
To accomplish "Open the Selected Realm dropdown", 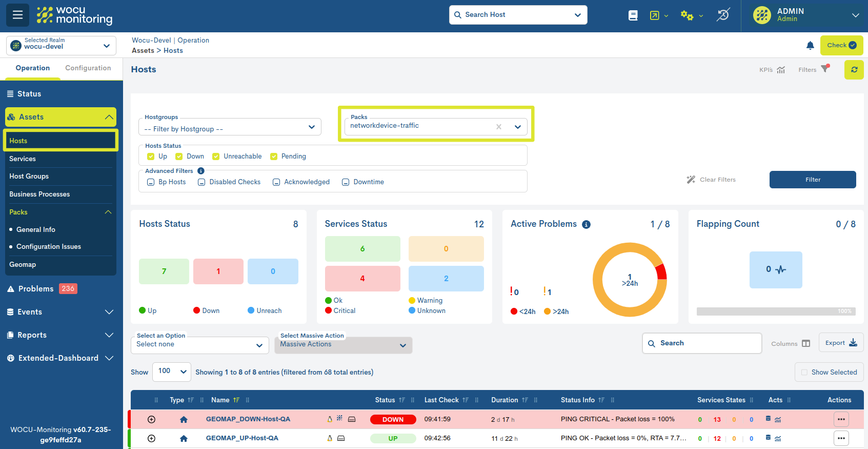I will pos(61,45).
